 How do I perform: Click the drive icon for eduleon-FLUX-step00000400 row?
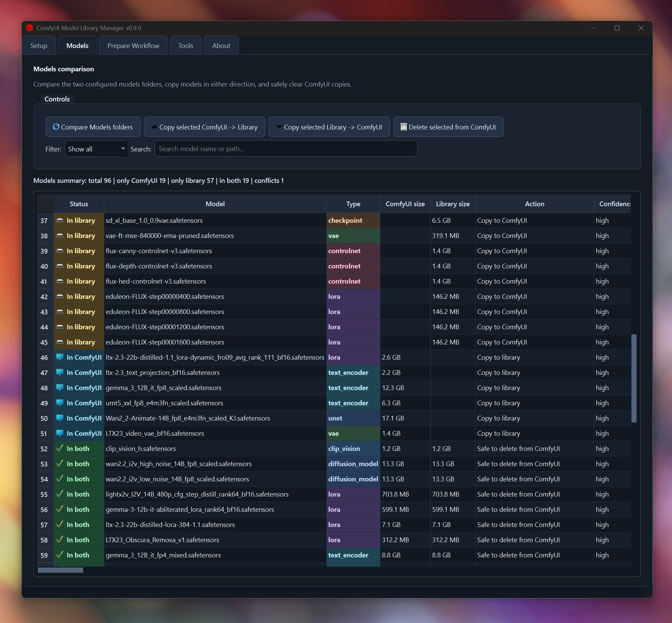[x=60, y=296]
